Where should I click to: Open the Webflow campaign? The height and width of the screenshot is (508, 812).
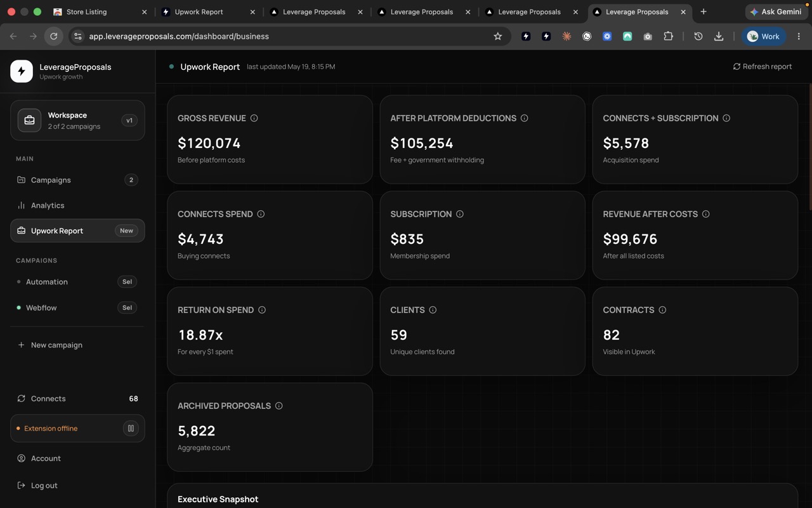tap(41, 308)
